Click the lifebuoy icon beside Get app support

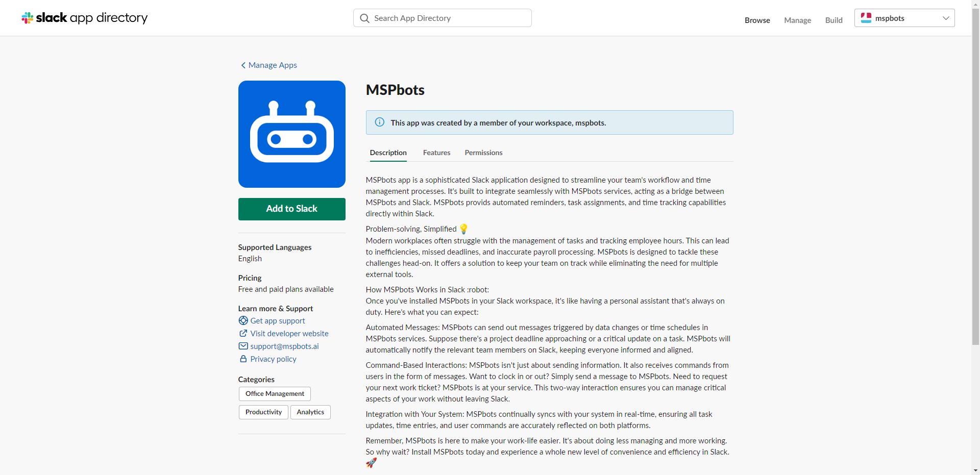243,321
